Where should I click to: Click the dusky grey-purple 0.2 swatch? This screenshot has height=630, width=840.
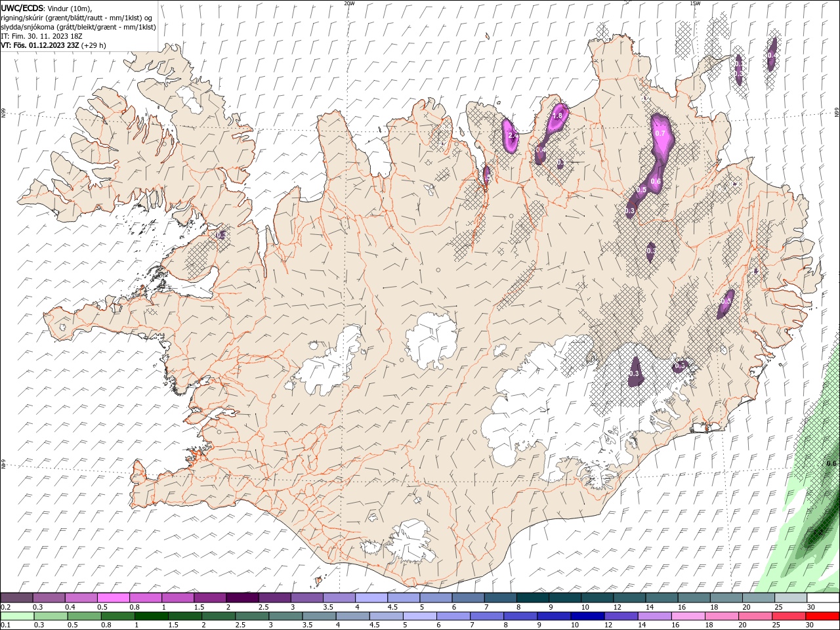tap(16, 598)
